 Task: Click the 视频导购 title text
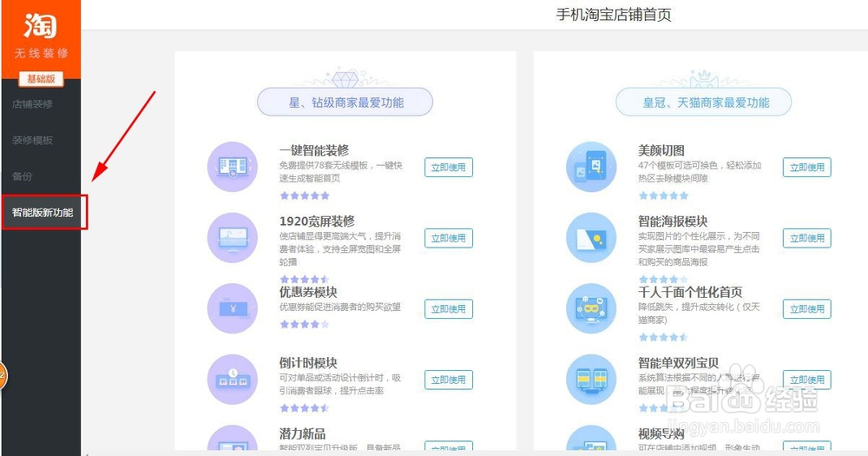(661, 433)
